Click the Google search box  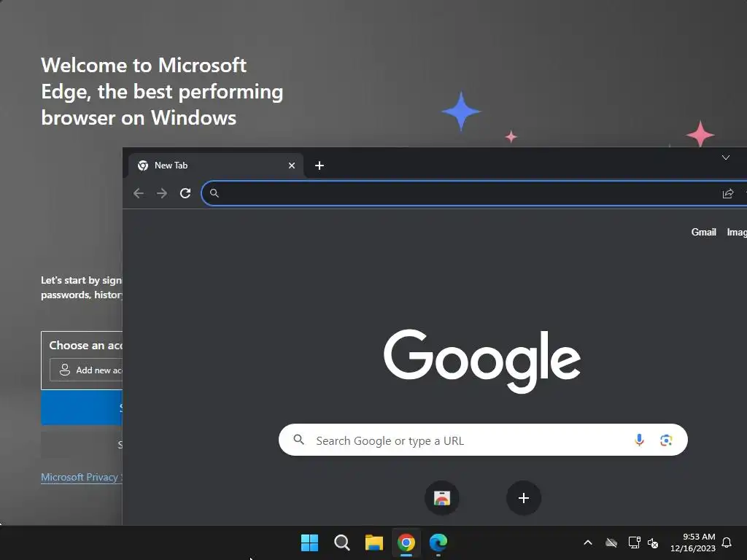click(x=483, y=440)
